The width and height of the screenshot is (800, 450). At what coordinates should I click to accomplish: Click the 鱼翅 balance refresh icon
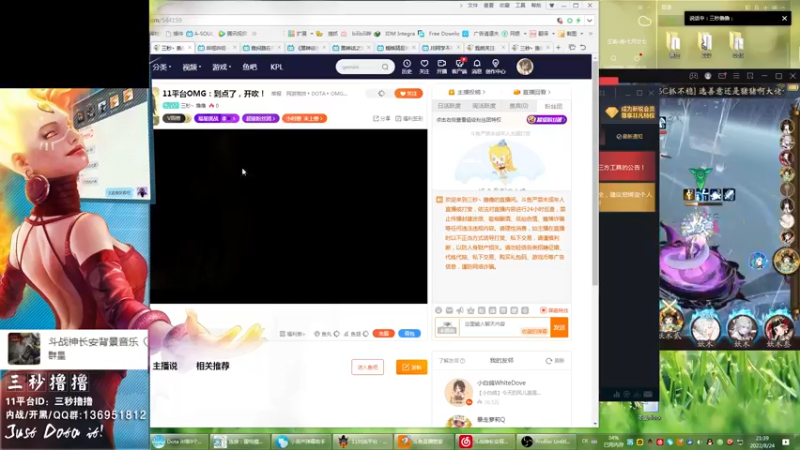[x=365, y=334]
